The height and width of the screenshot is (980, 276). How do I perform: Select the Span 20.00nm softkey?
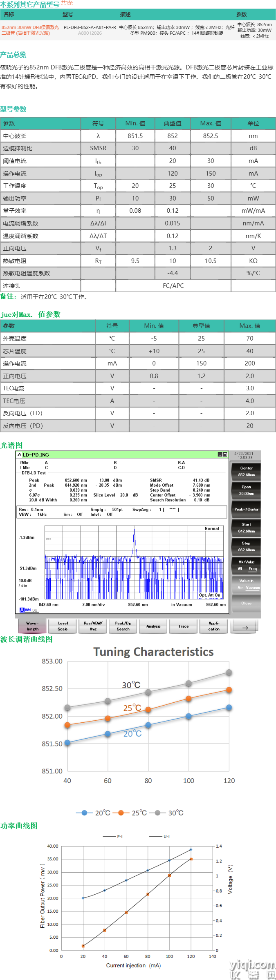pyautogui.click(x=246, y=490)
